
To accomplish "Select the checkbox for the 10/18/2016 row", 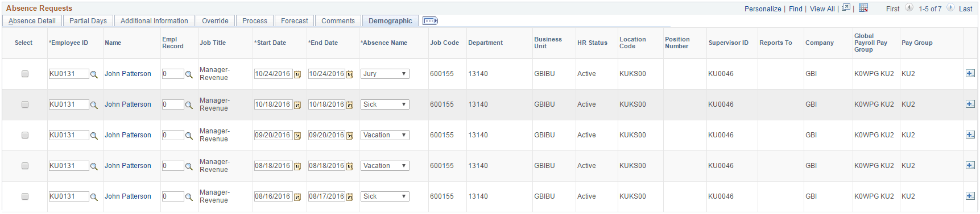I will [x=25, y=104].
